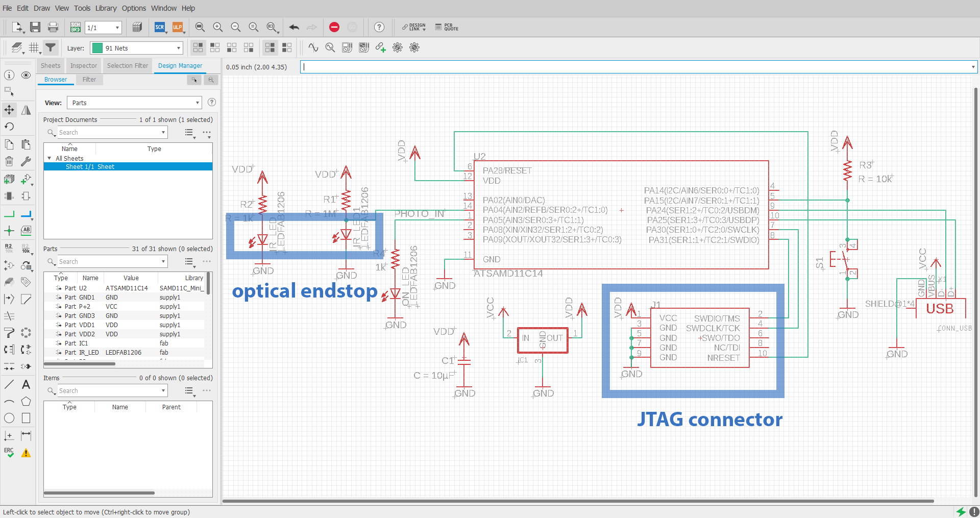
Task: Select the Move tool in the left toolbar
Action: coord(9,110)
